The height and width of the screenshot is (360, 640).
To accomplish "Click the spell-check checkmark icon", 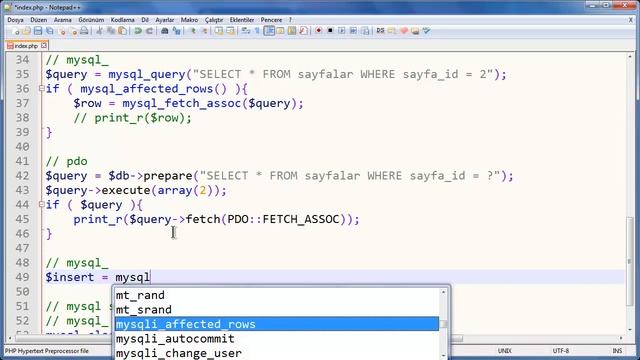I will [427, 31].
